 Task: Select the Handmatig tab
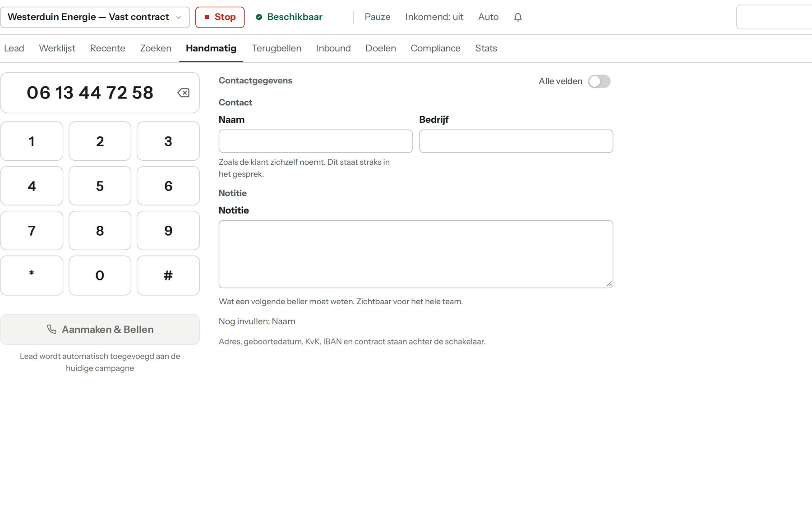[211, 48]
